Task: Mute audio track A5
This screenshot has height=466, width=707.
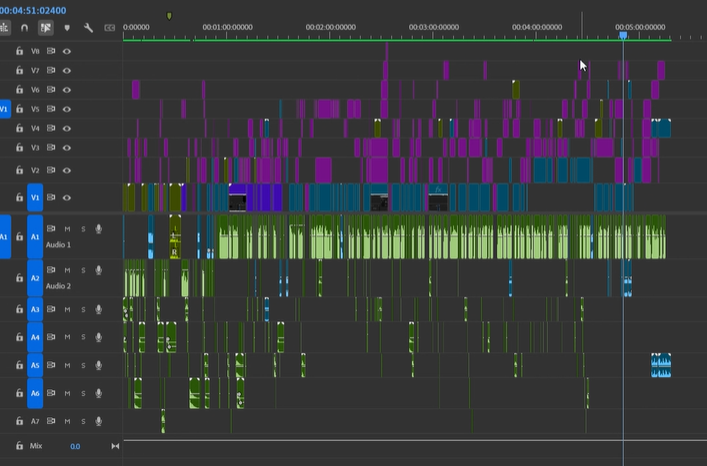Action: click(67, 365)
